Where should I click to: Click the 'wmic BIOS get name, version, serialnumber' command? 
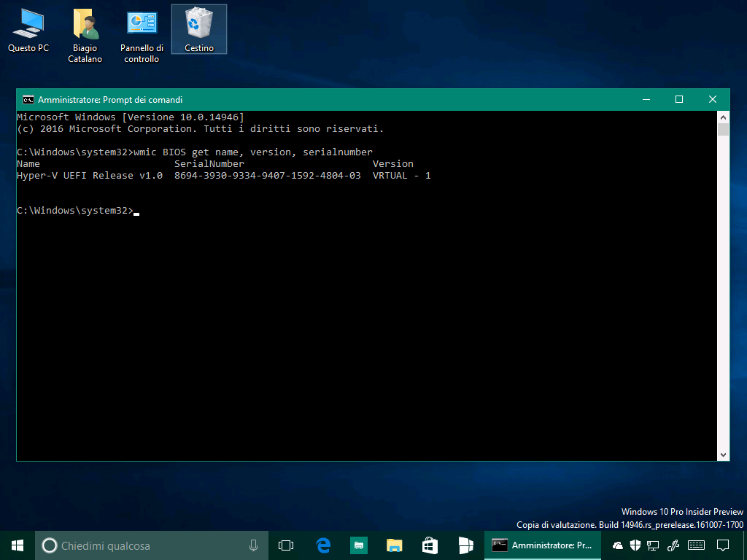(x=253, y=152)
